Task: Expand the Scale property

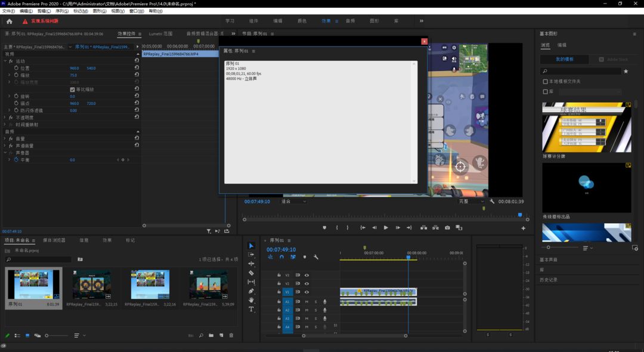Action: 9,75
